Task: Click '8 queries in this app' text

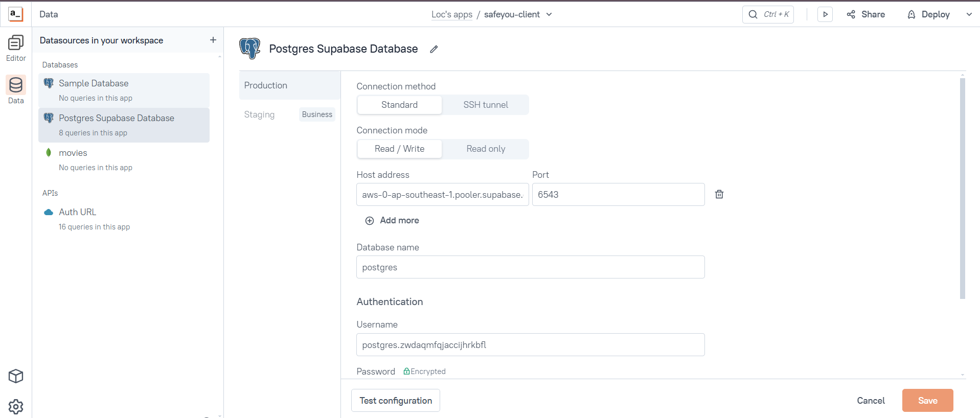Action: click(x=93, y=133)
